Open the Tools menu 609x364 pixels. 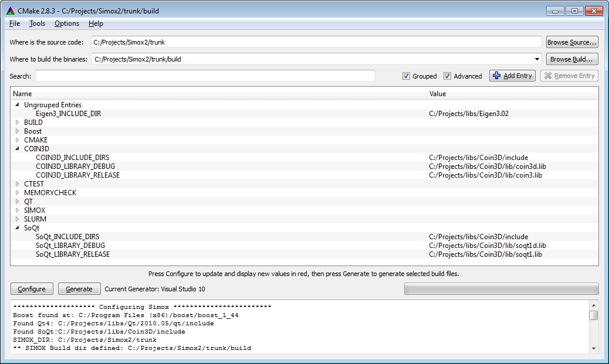pyautogui.click(x=38, y=23)
